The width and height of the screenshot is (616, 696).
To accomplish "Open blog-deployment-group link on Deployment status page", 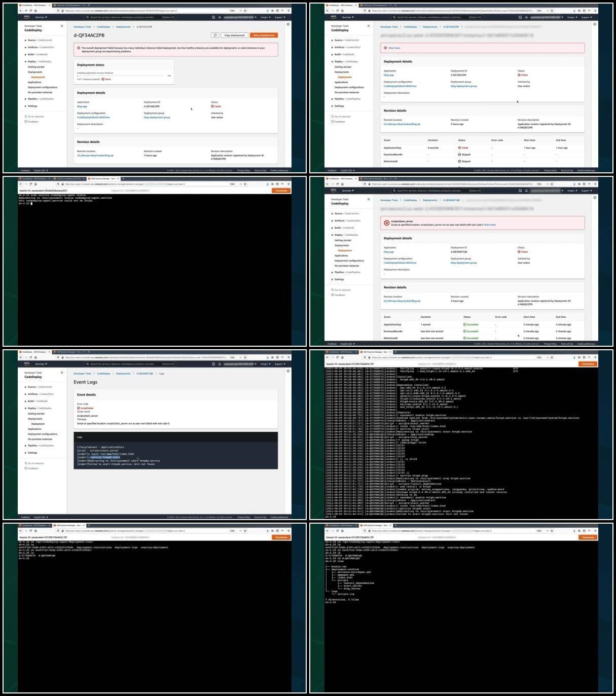I will (x=157, y=117).
